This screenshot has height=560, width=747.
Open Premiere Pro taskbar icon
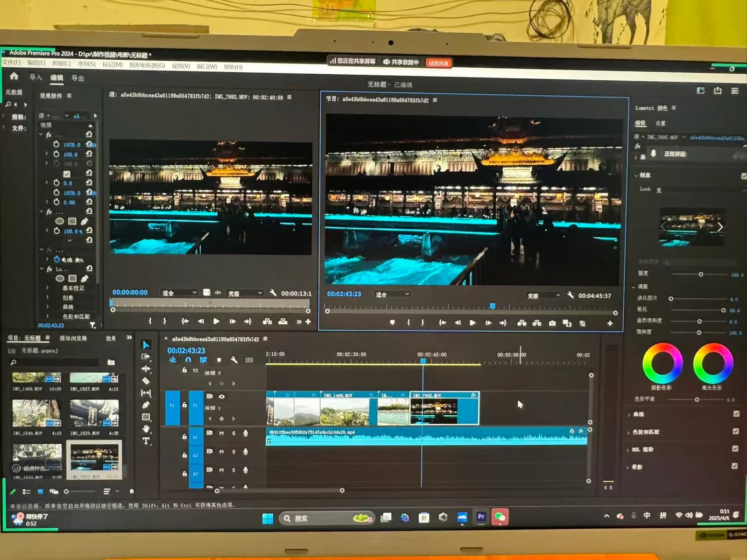point(481,517)
